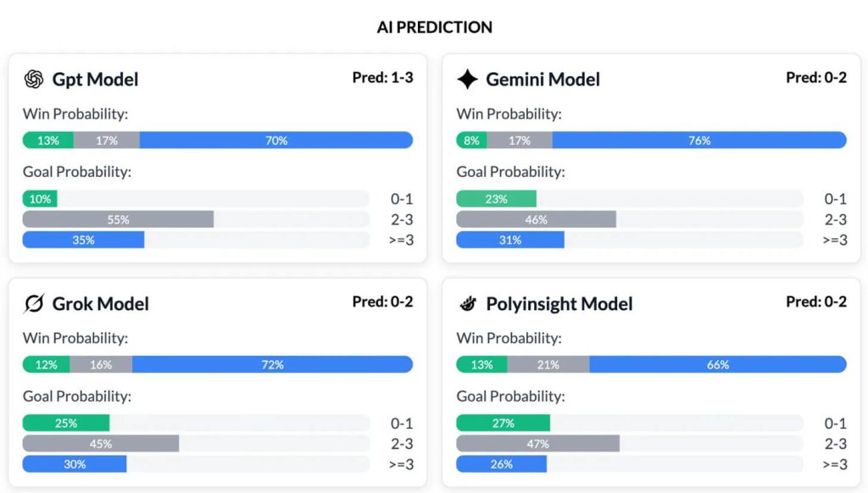This screenshot has width=868, height=493.
Task: Open the Gemini Model card heading
Action: 543,80
